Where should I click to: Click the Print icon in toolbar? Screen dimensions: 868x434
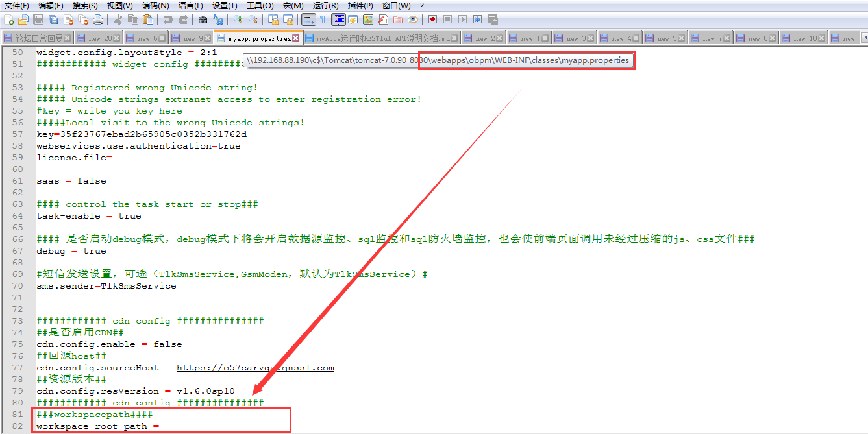[98, 19]
